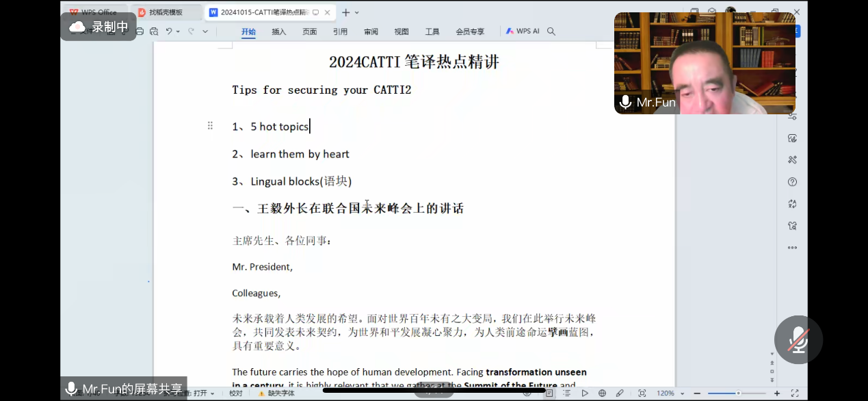Open WPS AI assistant
The width and height of the screenshot is (868, 401).
pos(523,31)
